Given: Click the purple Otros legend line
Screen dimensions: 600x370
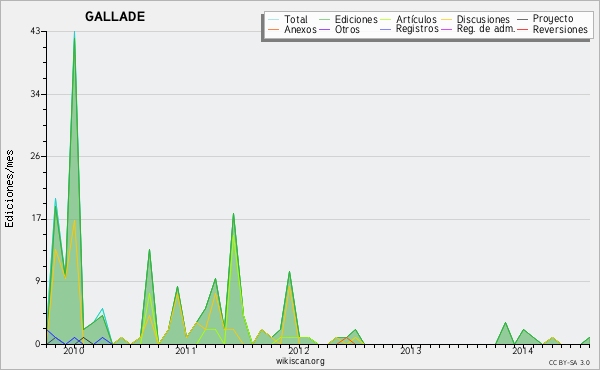Looking at the screenshot, I should point(324,29).
